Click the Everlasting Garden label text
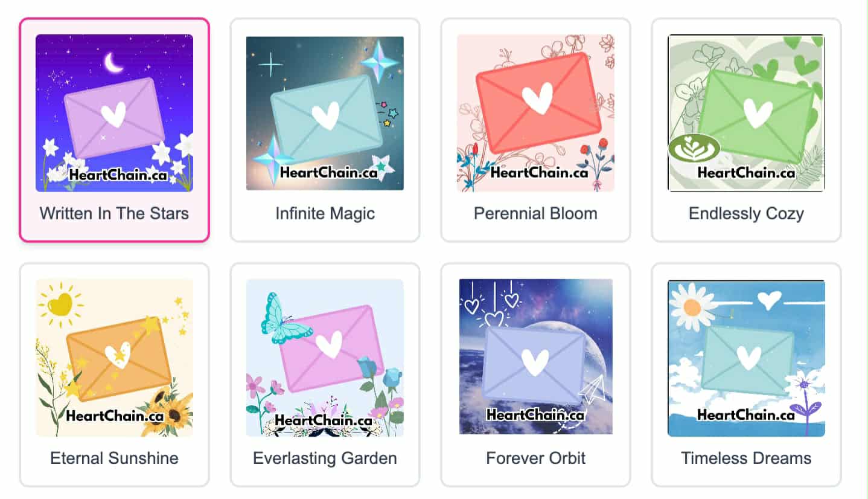Viewport: 868px width, 499px height. point(325,458)
